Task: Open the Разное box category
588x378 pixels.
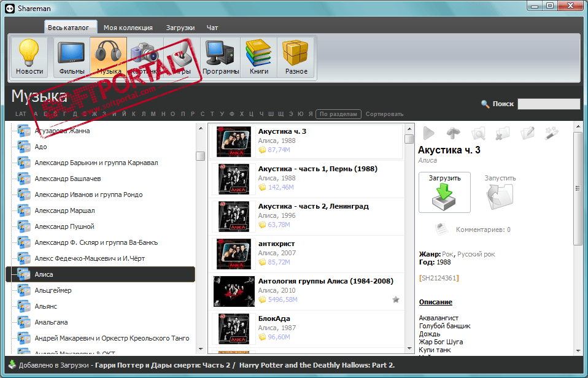Action: coord(296,58)
